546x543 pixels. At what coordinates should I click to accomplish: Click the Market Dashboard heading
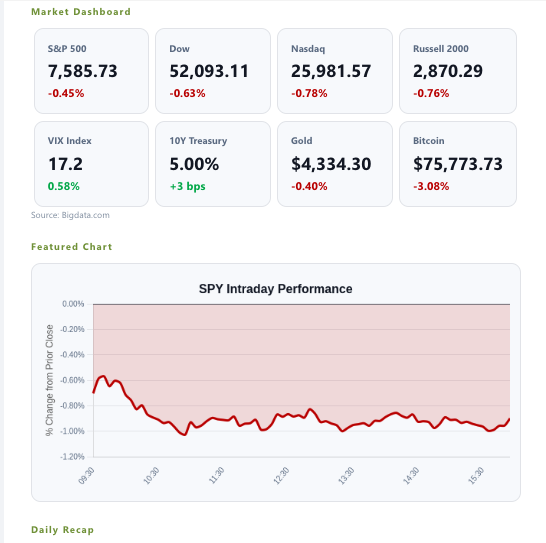pos(81,12)
